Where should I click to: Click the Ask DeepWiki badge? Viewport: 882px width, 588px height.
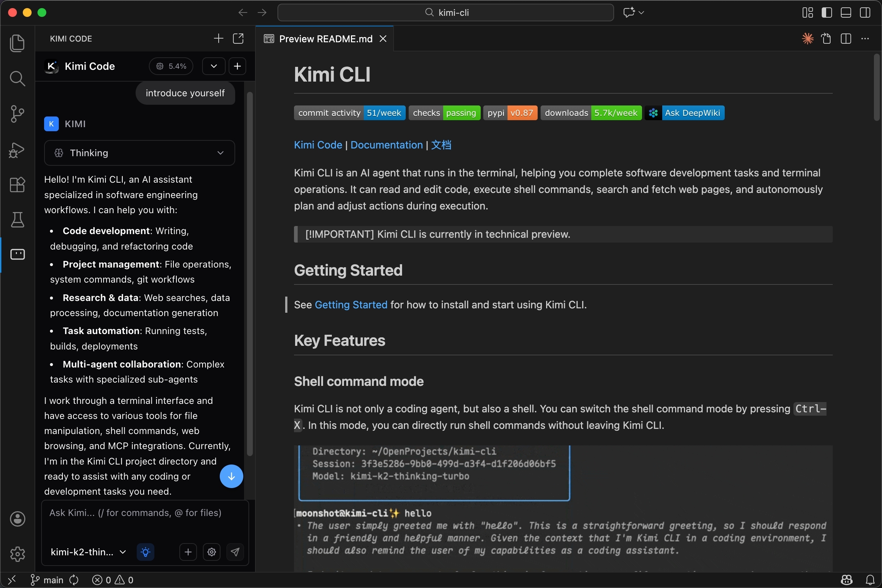tap(692, 112)
